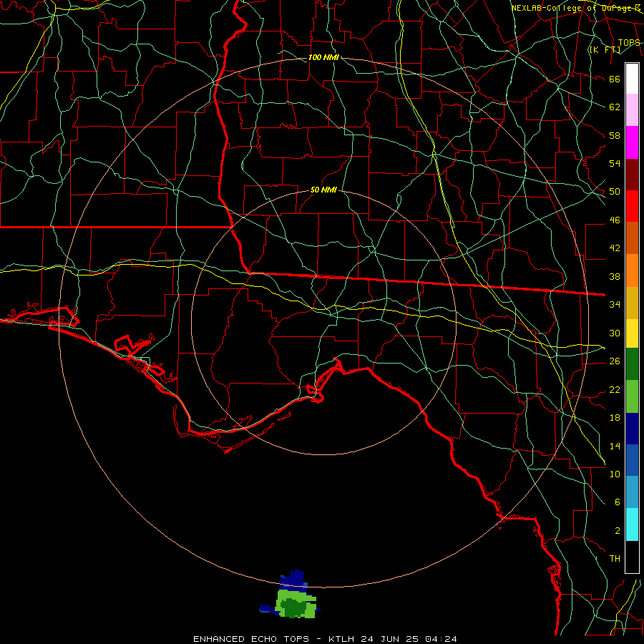644x644 pixels.
Task: Click the white segment of the tops legend
Action: pos(632,79)
